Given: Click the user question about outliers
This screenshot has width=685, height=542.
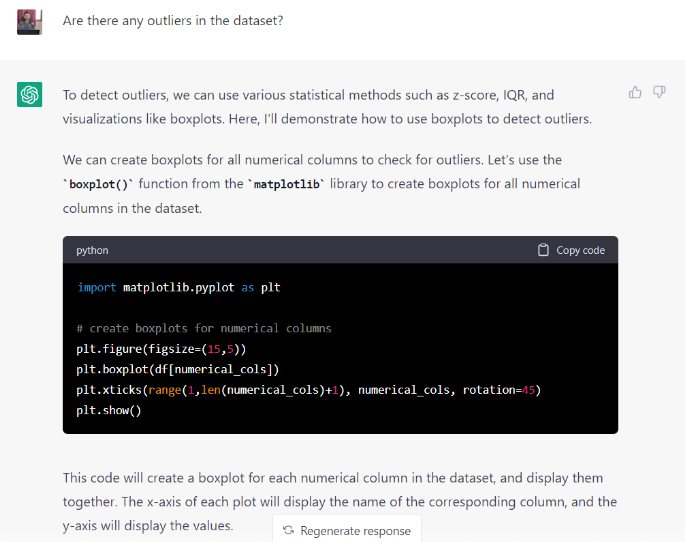Looking at the screenshot, I should (172, 20).
